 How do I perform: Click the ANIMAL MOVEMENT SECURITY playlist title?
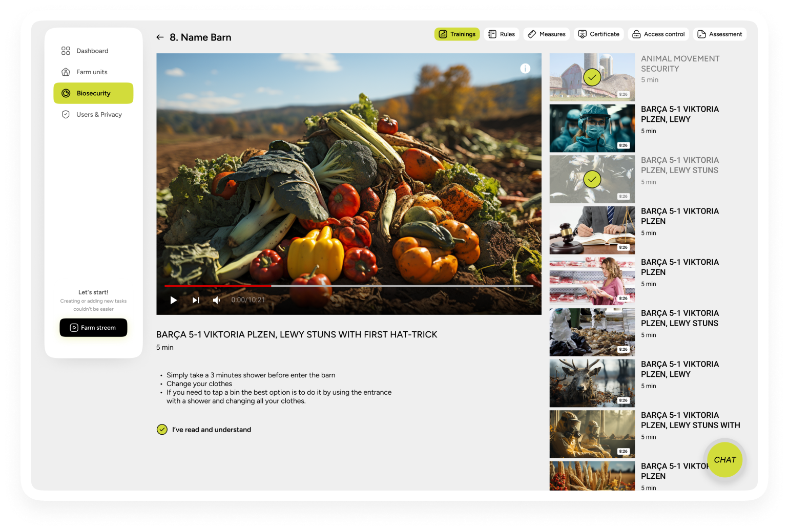[x=680, y=63]
